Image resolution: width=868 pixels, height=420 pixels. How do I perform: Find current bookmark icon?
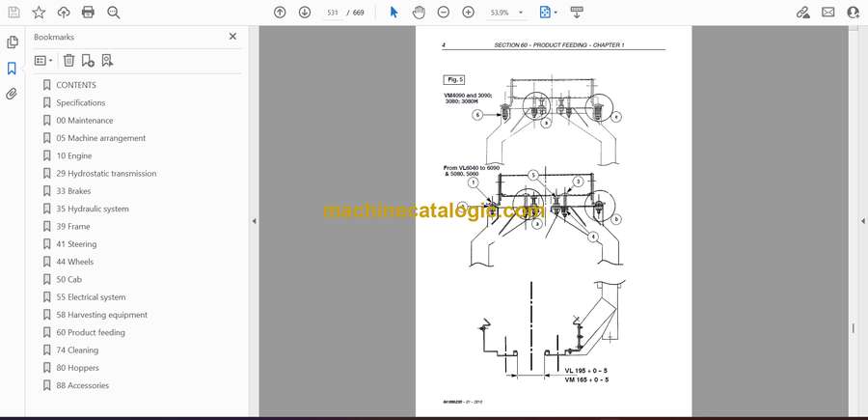107,61
